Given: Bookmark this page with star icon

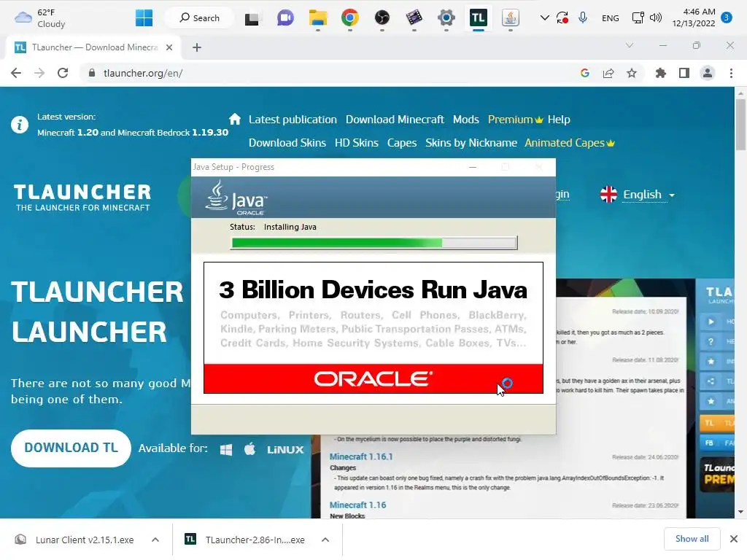Looking at the screenshot, I should pos(632,73).
